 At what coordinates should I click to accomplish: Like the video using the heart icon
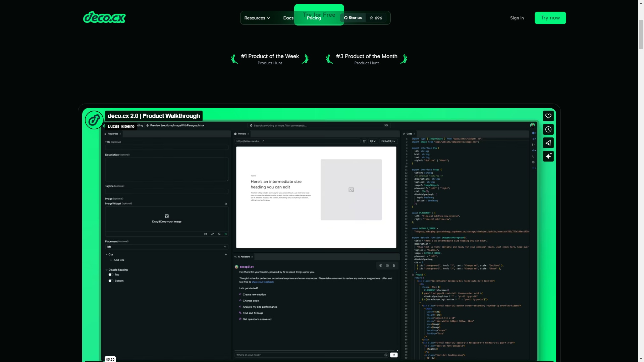click(549, 116)
